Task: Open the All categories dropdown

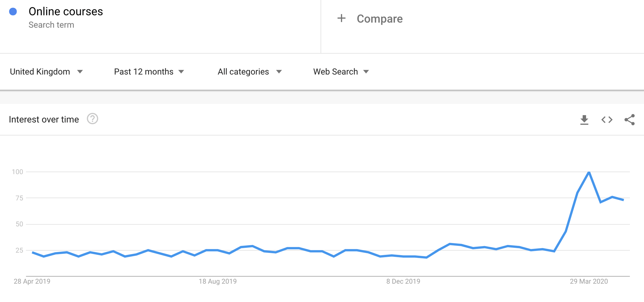Action: point(250,72)
